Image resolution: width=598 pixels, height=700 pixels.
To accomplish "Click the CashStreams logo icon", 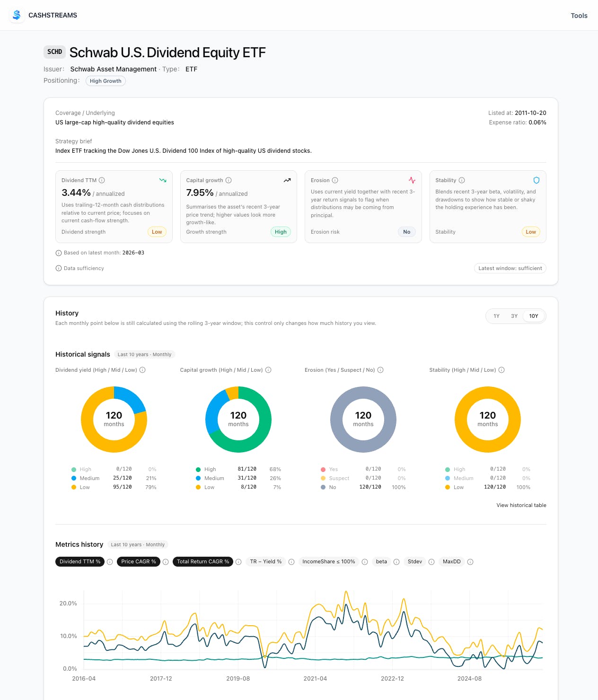I will click(17, 15).
